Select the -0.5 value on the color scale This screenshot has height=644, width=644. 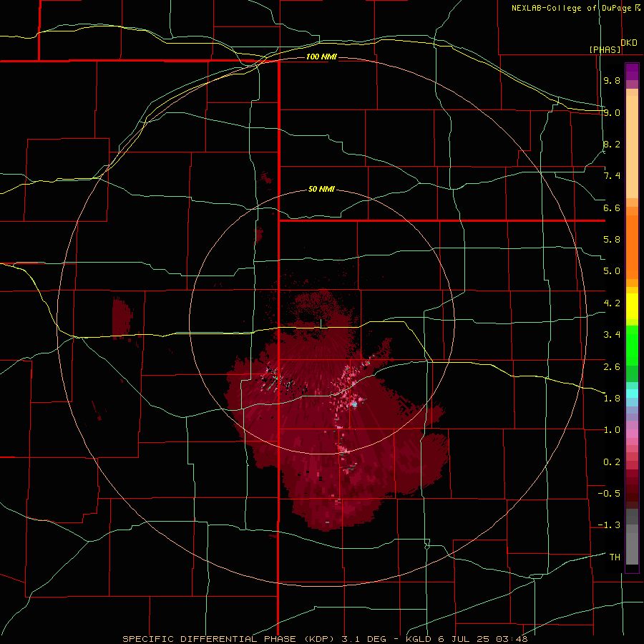point(609,494)
